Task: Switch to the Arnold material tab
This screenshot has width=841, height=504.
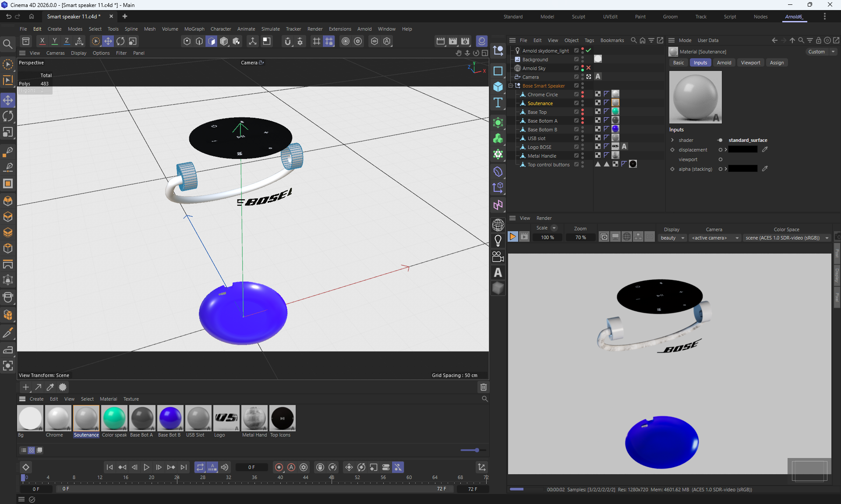Action: (x=724, y=63)
